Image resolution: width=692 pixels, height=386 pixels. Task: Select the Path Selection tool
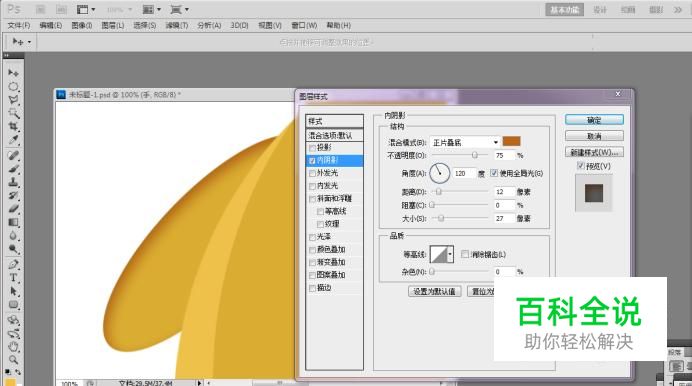(13, 291)
